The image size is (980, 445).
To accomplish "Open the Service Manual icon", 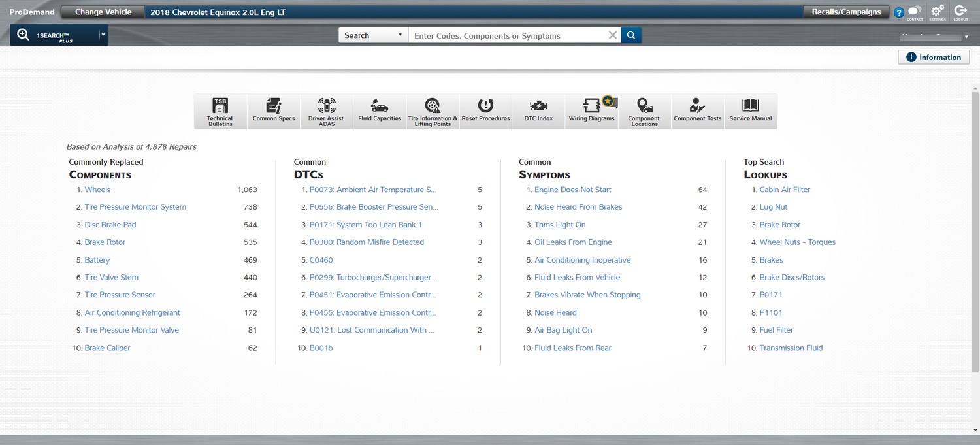I will pos(750,111).
